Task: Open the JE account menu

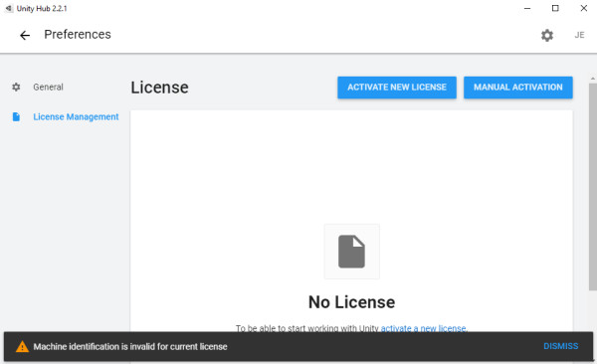Action: 579,35
